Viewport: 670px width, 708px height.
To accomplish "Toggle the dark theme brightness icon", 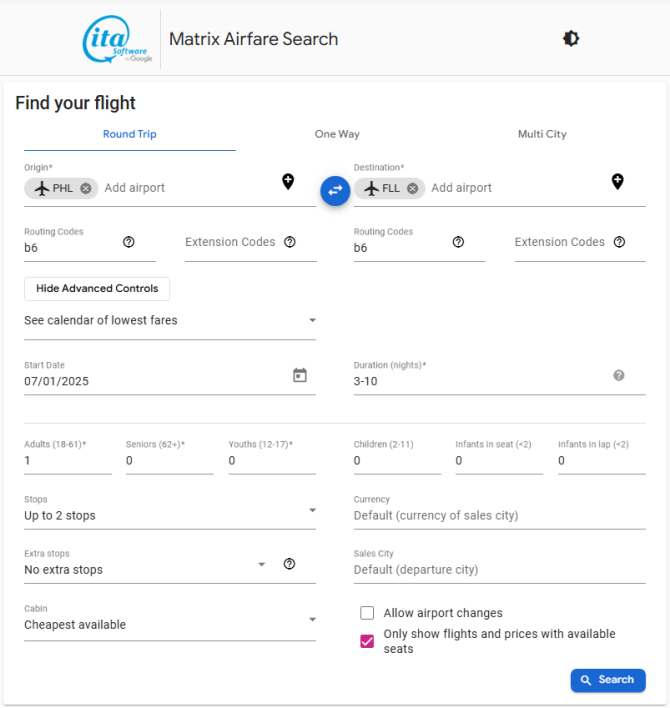I will [x=571, y=39].
